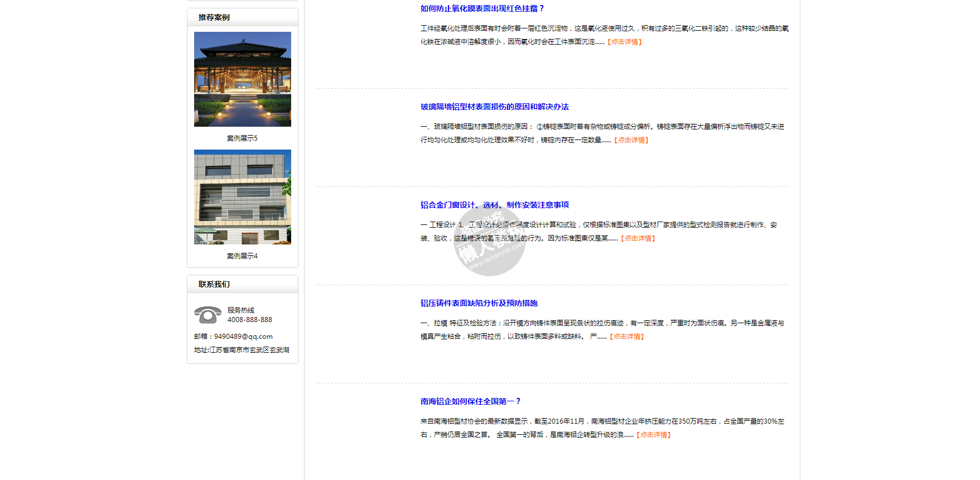Image resolution: width=980 pixels, height=480 pixels.
Task: Open article 玻璃隔墙铝型材表面损伤的原因和解决办法
Action: click(x=494, y=107)
